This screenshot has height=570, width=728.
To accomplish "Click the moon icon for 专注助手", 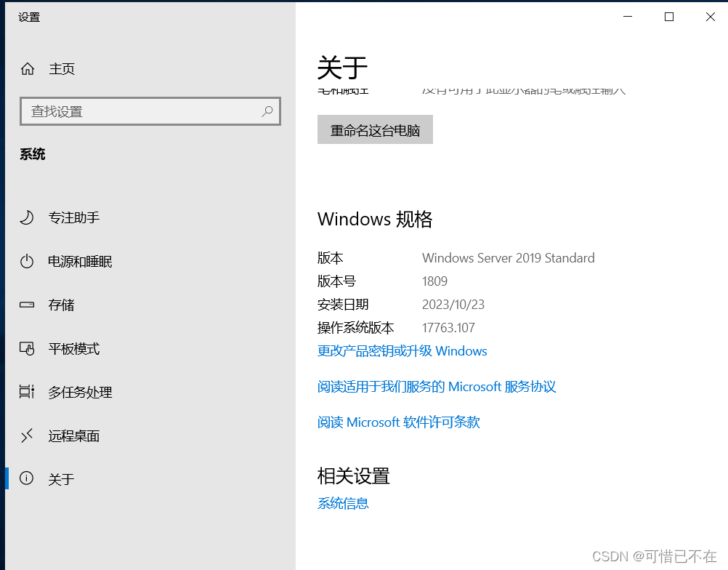I will pos(27,217).
